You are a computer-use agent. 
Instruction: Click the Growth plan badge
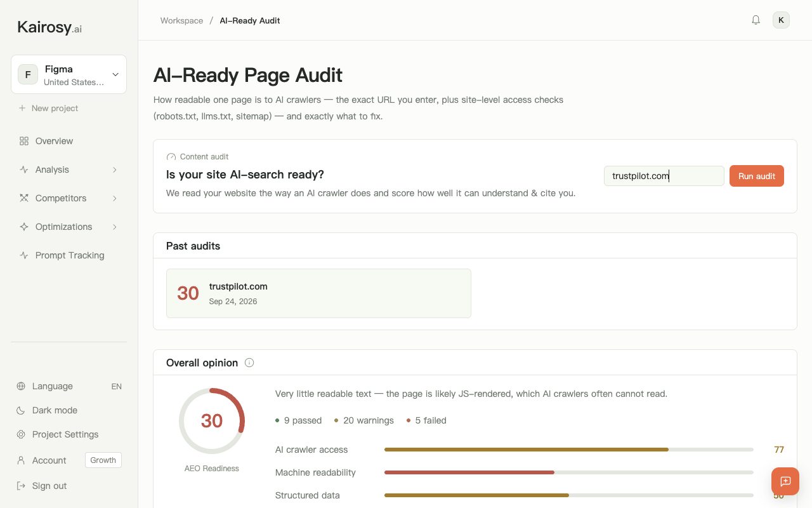tap(103, 460)
